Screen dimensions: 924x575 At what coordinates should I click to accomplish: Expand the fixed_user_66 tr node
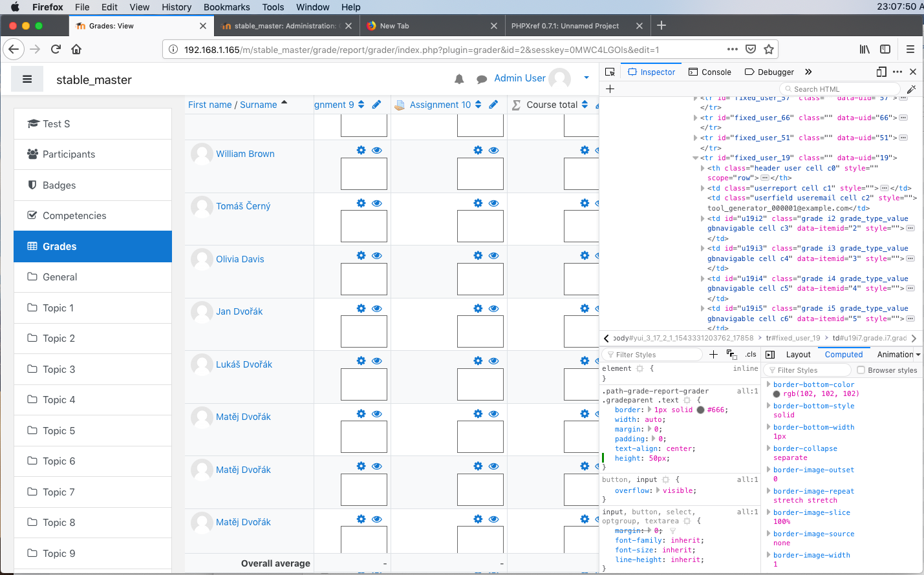click(695, 118)
